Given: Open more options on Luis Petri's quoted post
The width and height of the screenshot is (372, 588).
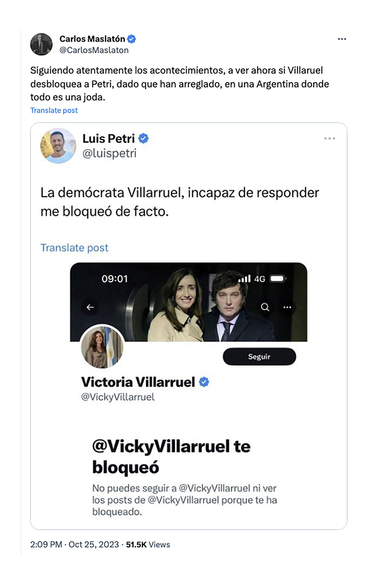Looking at the screenshot, I should click(x=329, y=139).
